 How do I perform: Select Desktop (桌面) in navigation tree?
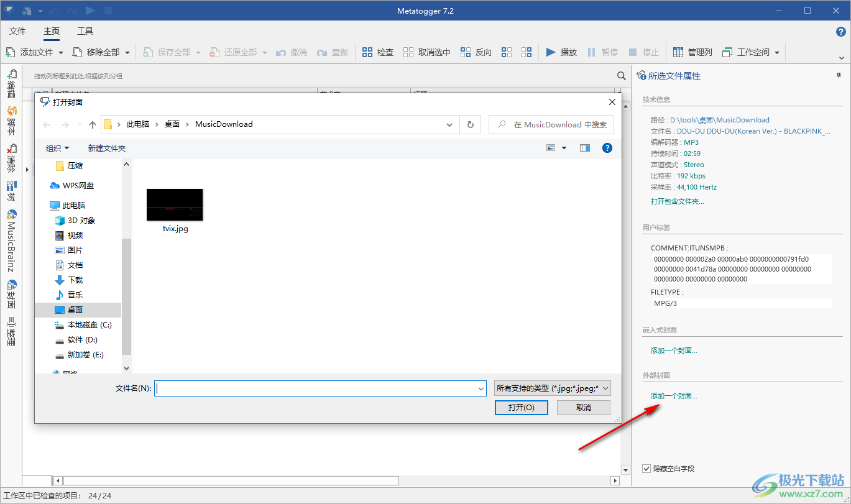tap(75, 309)
